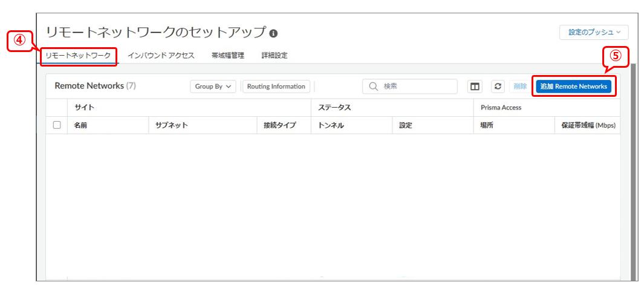This screenshot has width=644, height=285.
Task: Refresh the Remote Networks list
Action: coord(497,87)
